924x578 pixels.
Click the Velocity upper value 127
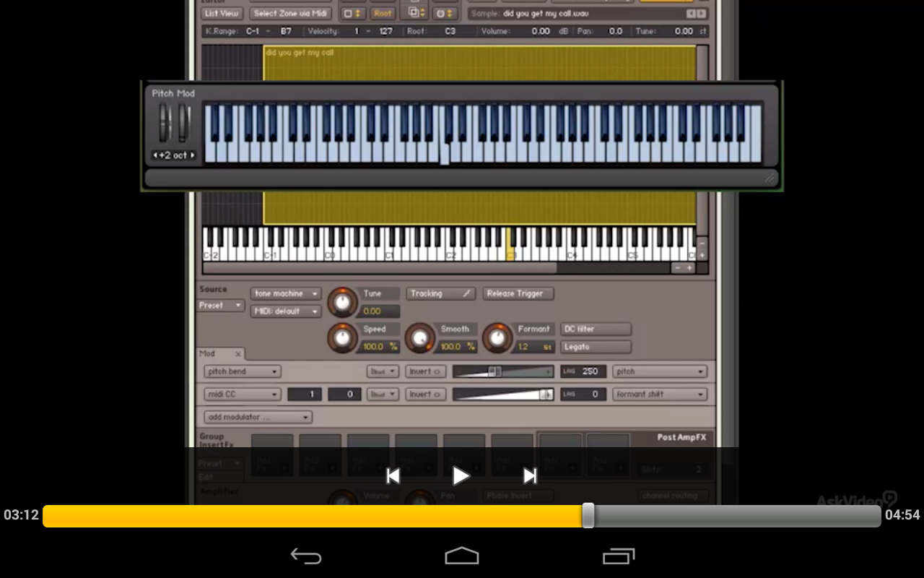[386, 32]
